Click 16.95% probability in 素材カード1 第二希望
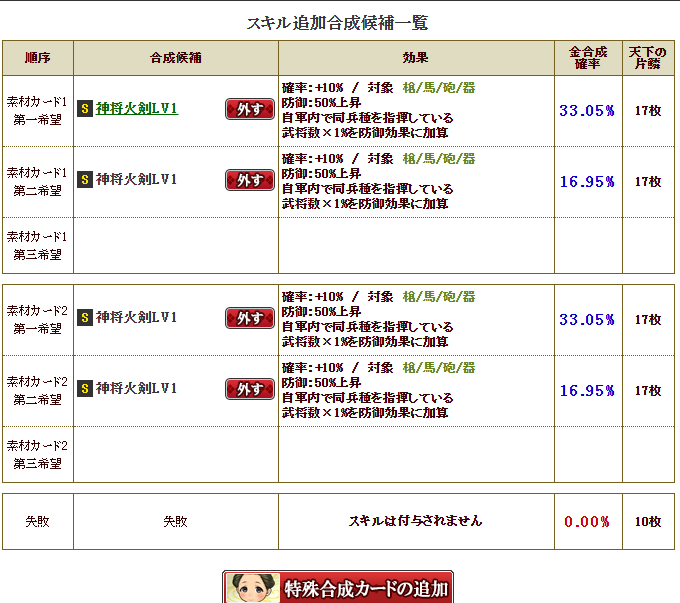The height and width of the screenshot is (603, 680). pyautogui.click(x=587, y=182)
